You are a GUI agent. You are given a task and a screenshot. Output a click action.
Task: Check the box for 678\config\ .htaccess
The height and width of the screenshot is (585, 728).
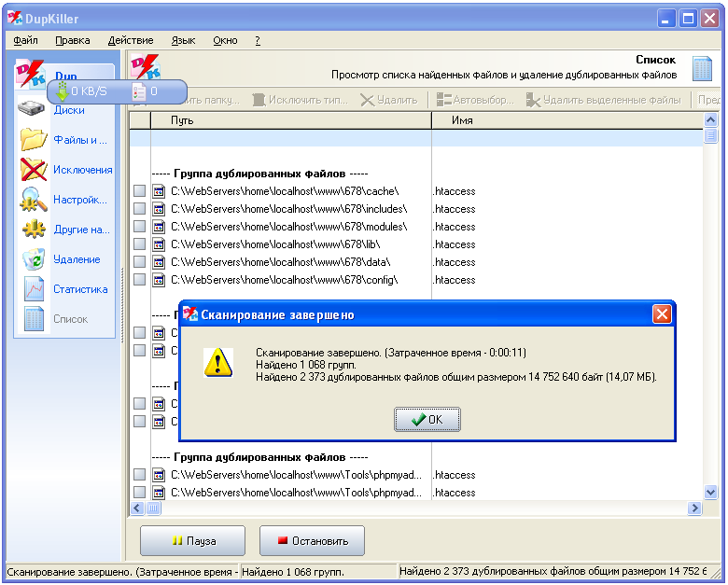(x=139, y=279)
